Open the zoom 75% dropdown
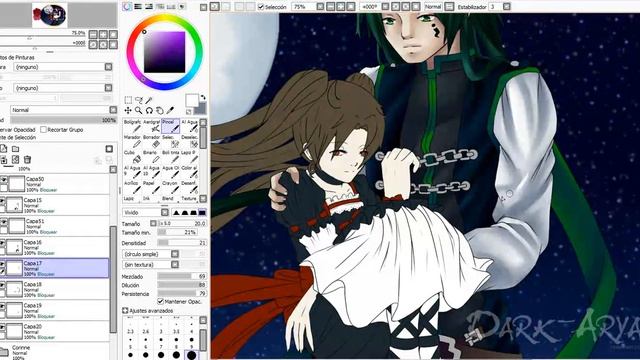Screen dimensions: 640x360 [320, 7]
